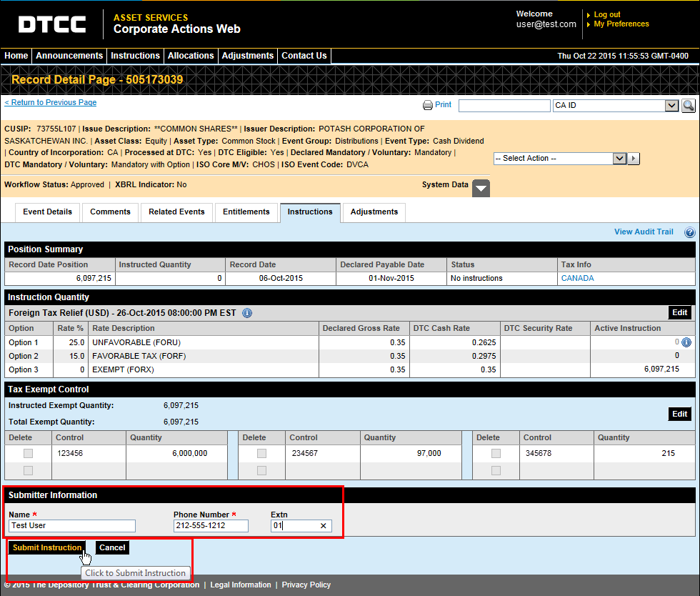Click the search magnifier icon
The image size is (700, 596).
(687, 104)
